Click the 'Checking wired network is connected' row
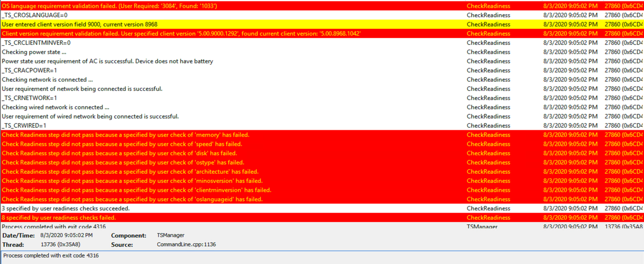 point(55,107)
